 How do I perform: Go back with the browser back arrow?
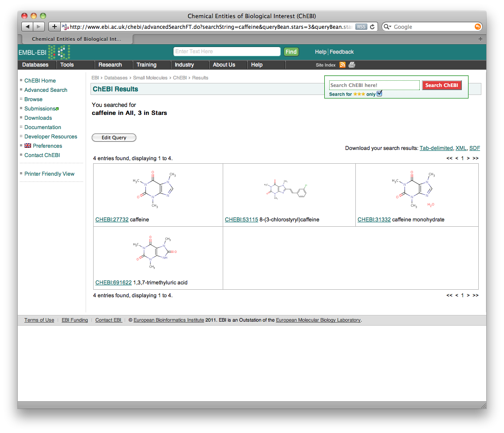[28, 27]
